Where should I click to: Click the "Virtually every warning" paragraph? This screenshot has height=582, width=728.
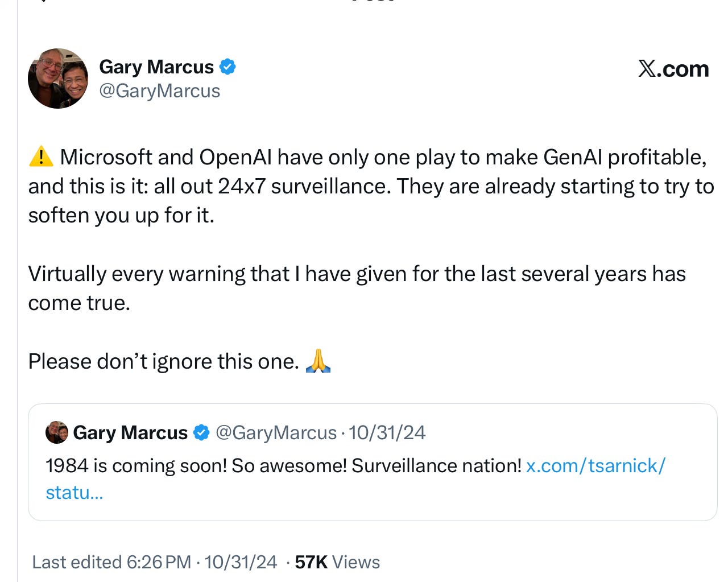[x=357, y=288]
